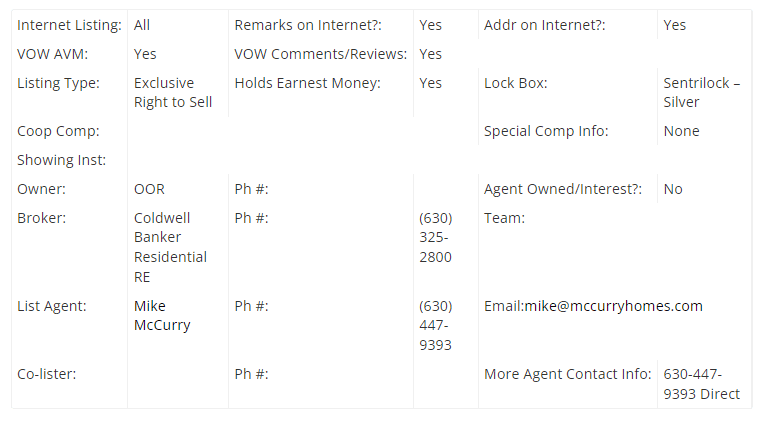The image size is (779, 425).
Task: Click the More Agent Contact Info label
Action: [567, 374]
